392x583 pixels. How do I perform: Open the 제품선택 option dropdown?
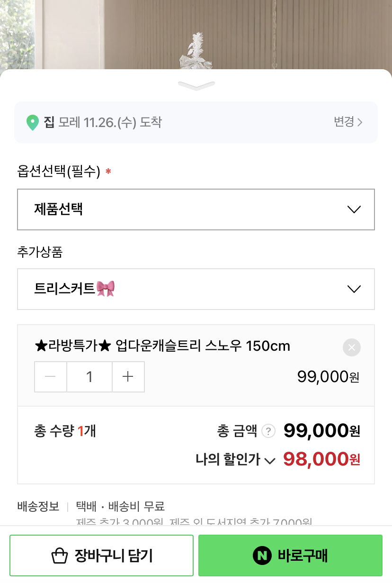point(196,210)
